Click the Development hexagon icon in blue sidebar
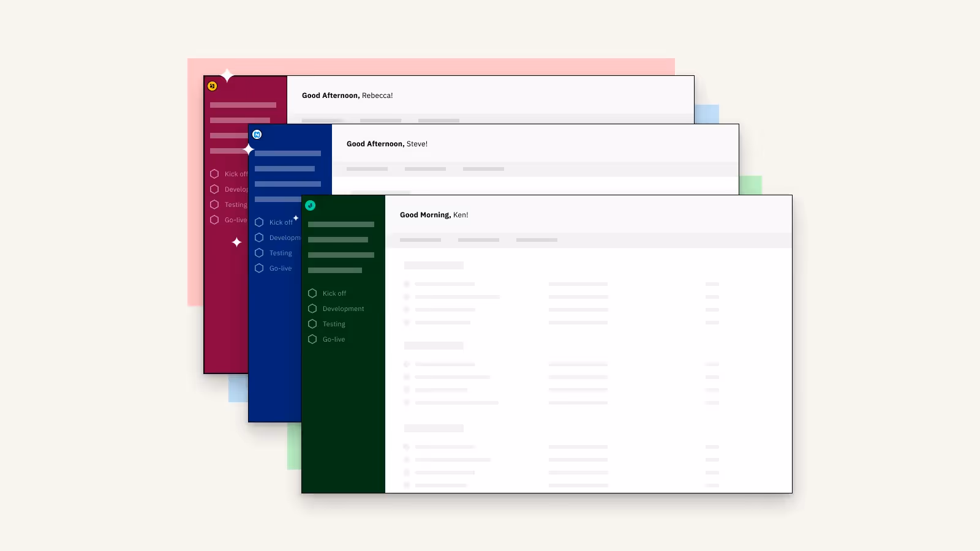 [x=259, y=238]
